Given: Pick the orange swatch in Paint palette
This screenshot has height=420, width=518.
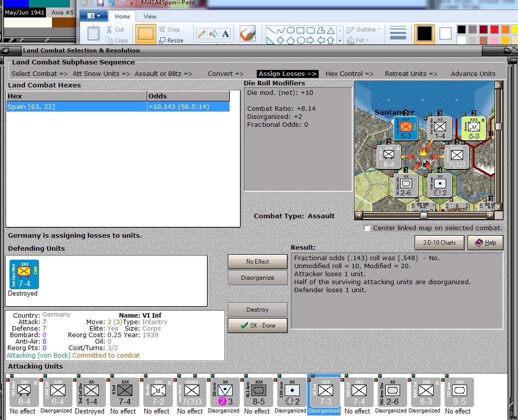Looking at the screenshot, I should pyautogui.click(x=505, y=29).
